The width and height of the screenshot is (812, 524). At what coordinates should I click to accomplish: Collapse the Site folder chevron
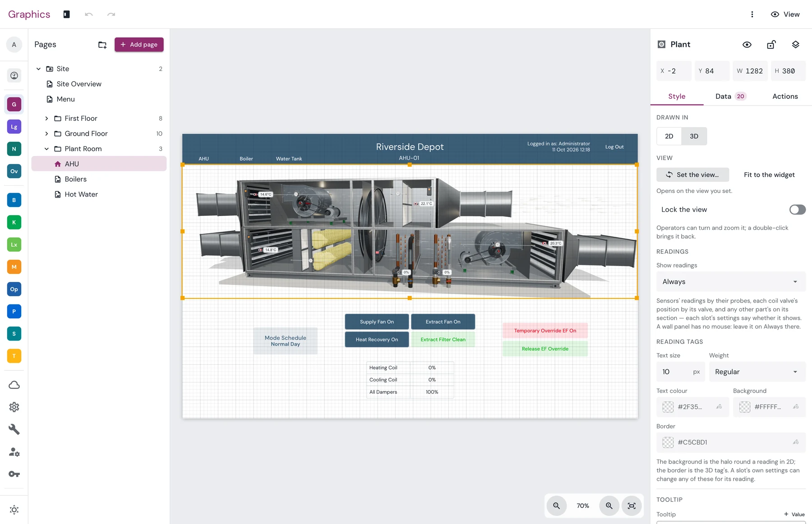tap(38, 69)
